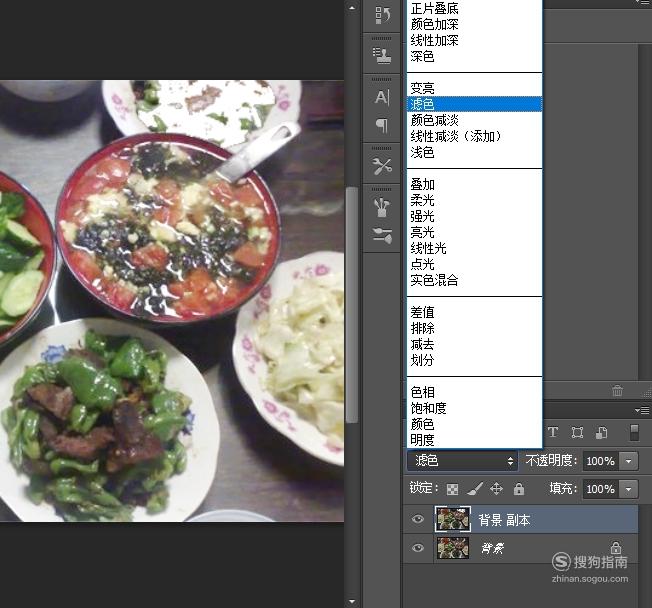
Task: Select blend mode 叠加
Action: 475,184
